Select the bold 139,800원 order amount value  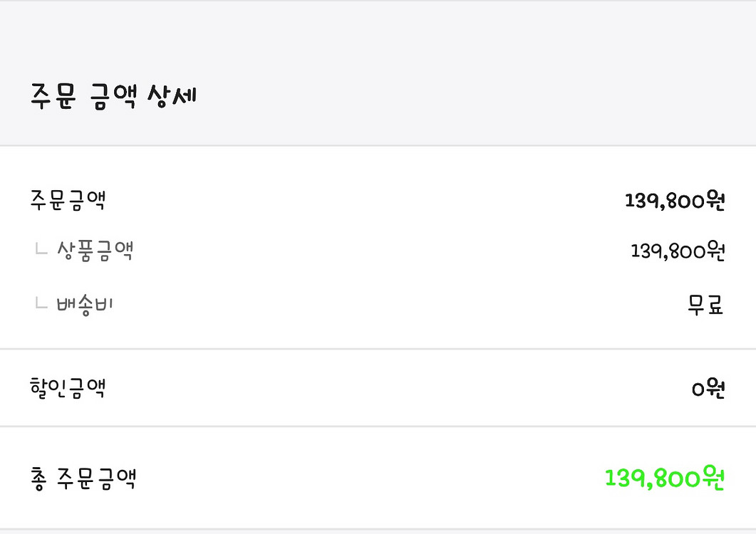pyautogui.click(x=675, y=201)
